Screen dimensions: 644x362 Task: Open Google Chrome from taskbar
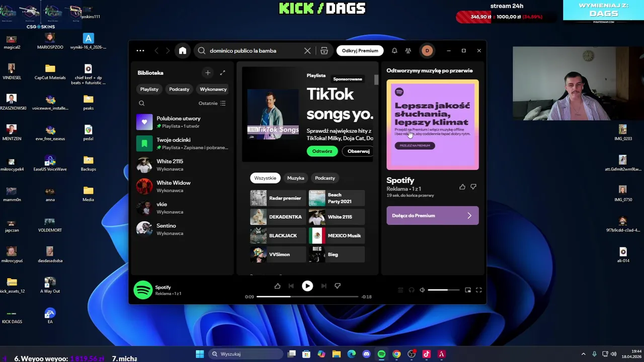pyautogui.click(x=396, y=354)
